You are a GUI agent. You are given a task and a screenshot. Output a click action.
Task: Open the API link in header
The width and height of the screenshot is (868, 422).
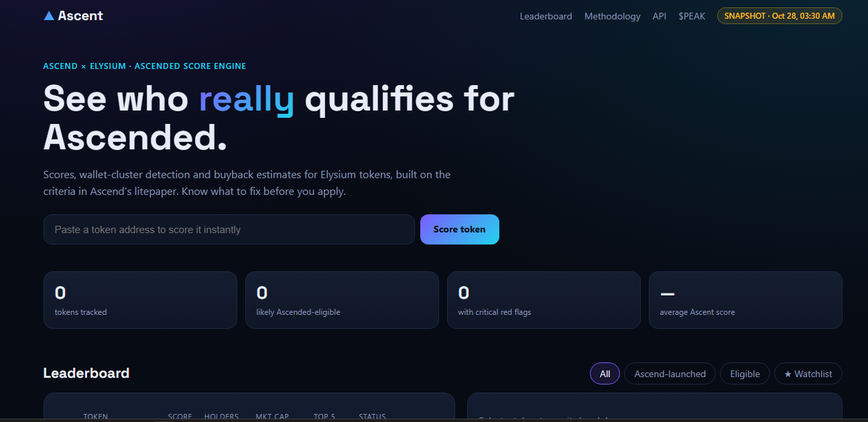pos(660,16)
